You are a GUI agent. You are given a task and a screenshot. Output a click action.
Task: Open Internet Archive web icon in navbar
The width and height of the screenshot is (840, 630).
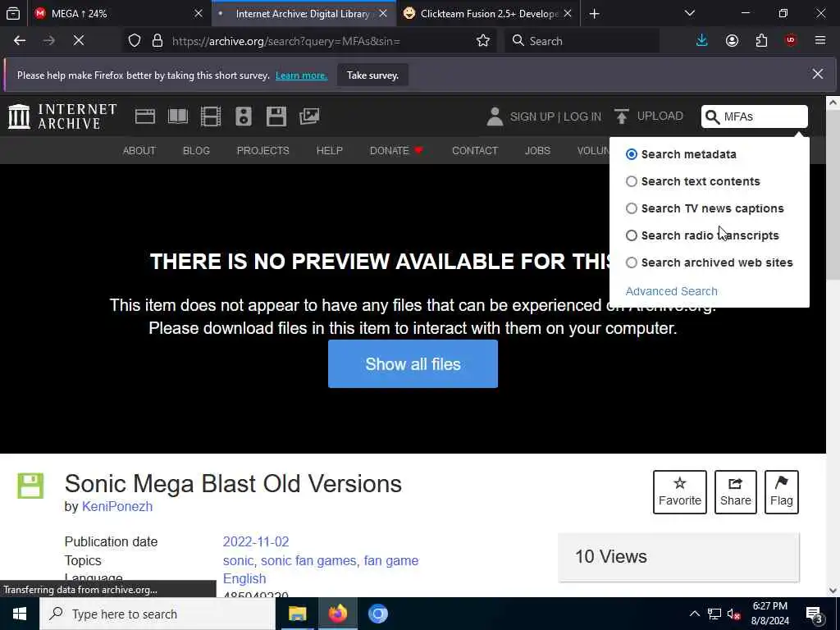(x=145, y=116)
